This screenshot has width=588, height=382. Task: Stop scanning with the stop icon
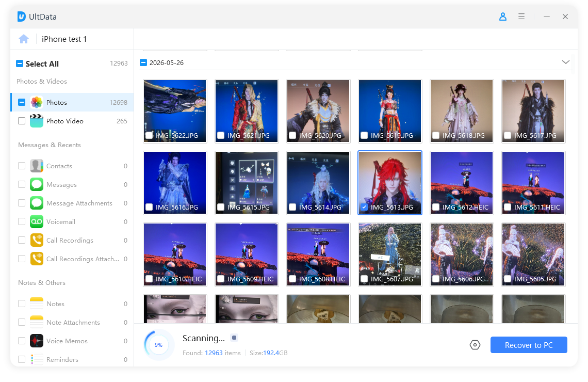[x=234, y=338]
